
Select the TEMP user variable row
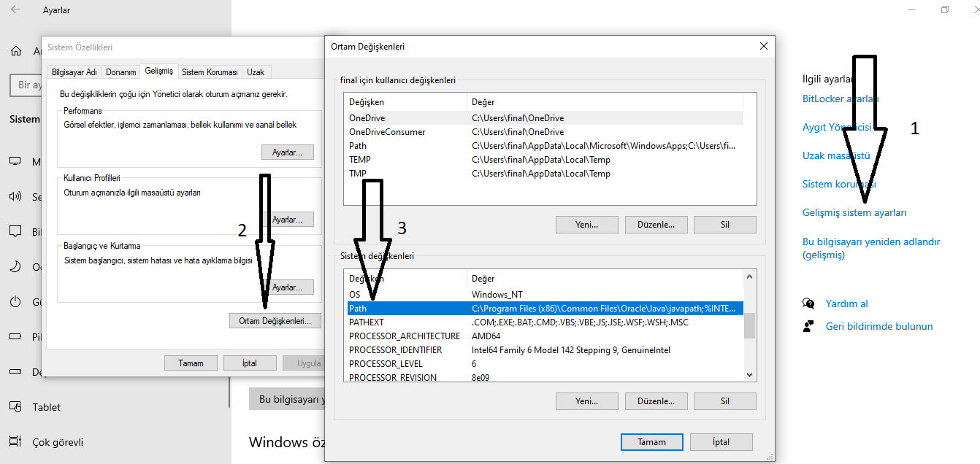click(545, 160)
